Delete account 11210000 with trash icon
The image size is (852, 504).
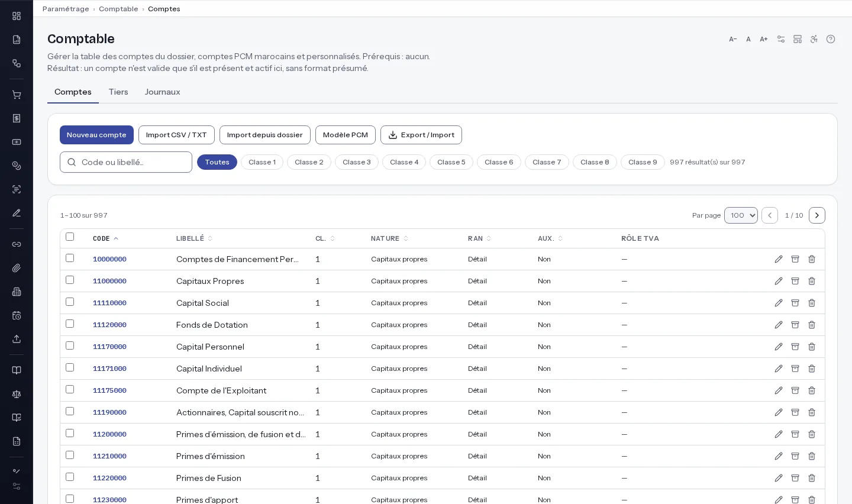(x=812, y=456)
